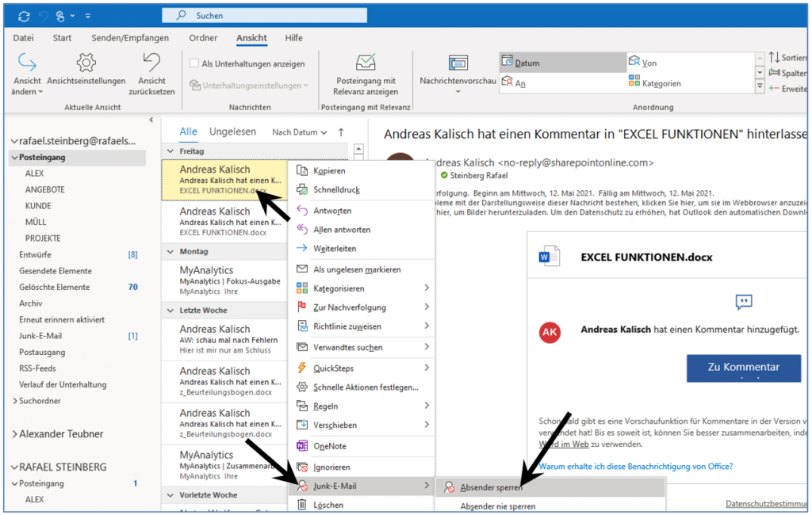Image resolution: width=812 pixels, height=515 pixels.
Task: Click the Send/Receive sync icon in title bar
Action: pyautogui.click(x=24, y=16)
